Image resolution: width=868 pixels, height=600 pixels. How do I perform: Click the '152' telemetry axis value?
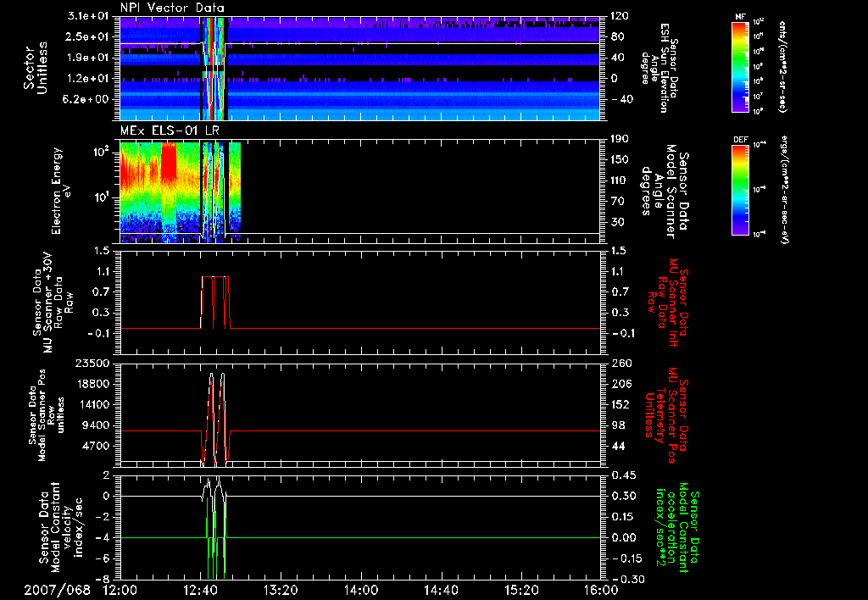tap(620, 404)
